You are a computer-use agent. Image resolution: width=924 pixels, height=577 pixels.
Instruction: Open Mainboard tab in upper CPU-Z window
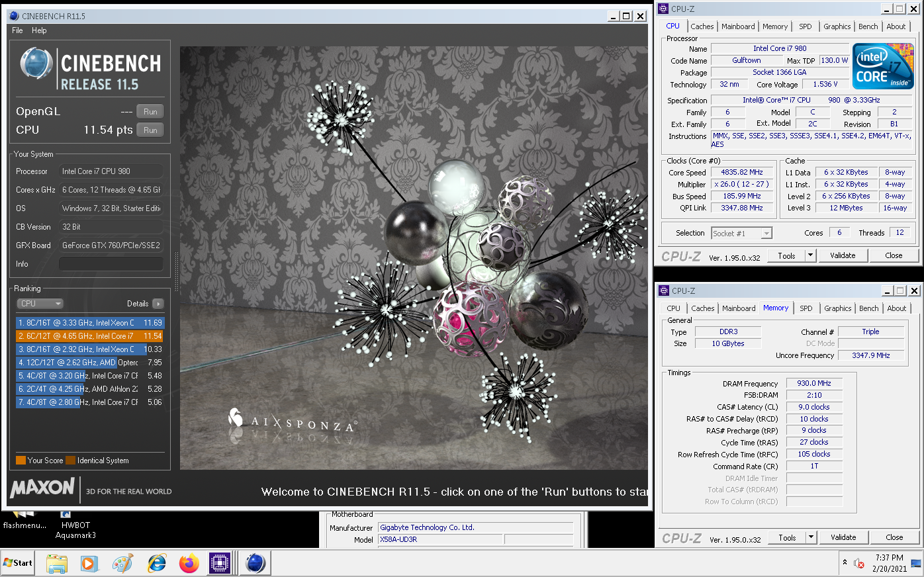coord(738,26)
